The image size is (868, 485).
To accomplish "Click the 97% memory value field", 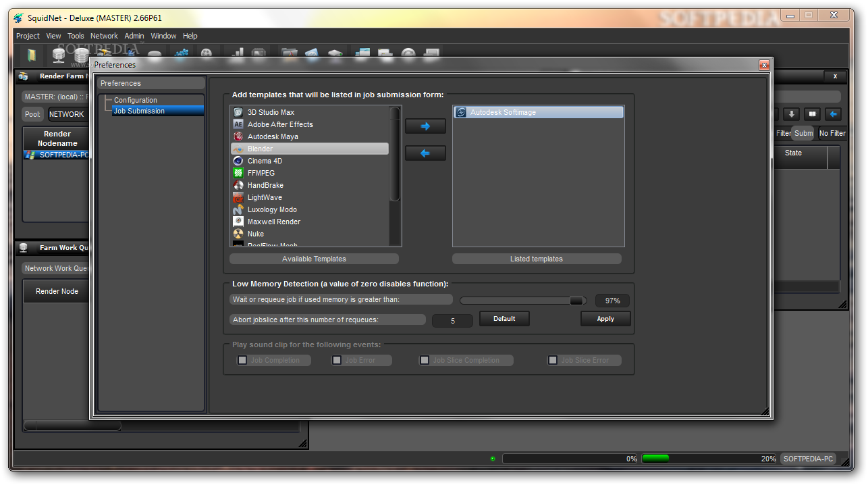I will pos(612,301).
